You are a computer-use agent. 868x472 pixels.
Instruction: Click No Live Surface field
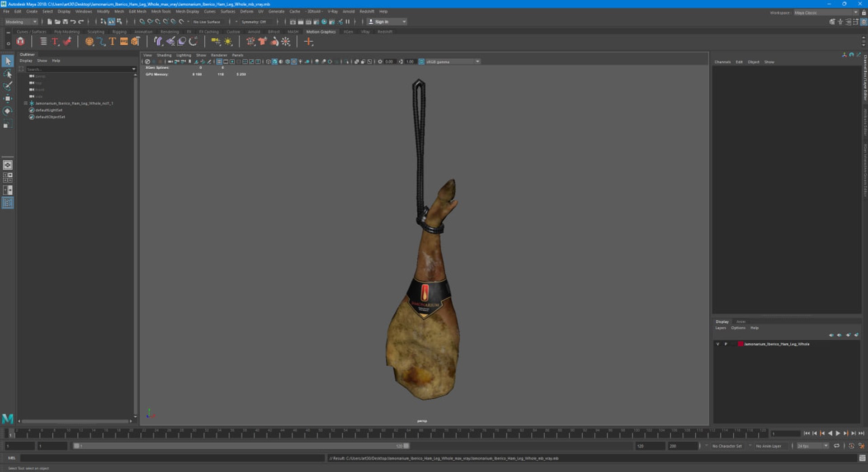click(x=207, y=22)
